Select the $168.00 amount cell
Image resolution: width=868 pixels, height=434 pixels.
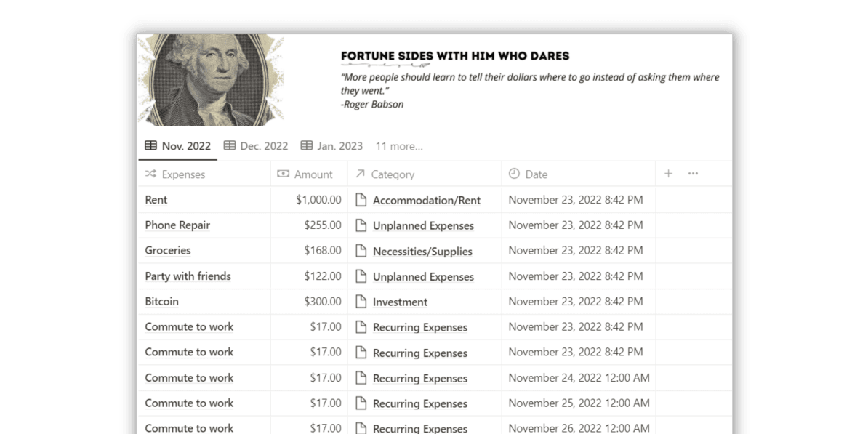pyautogui.click(x=309, y=251)
